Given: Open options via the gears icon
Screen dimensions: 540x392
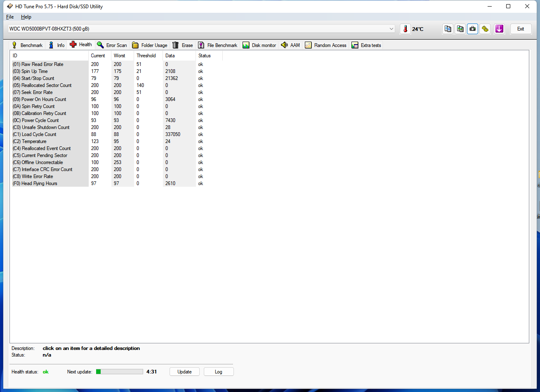Looking at the screenshot, I should click(x=485, y=29).
